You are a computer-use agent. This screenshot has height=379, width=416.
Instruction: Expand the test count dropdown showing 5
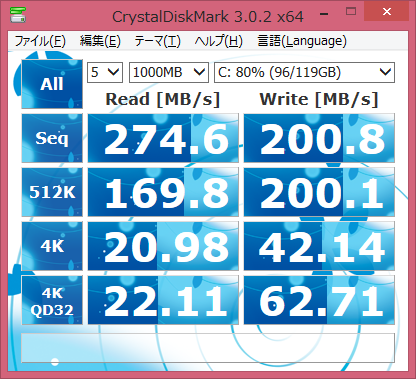[x=105, y=72]
